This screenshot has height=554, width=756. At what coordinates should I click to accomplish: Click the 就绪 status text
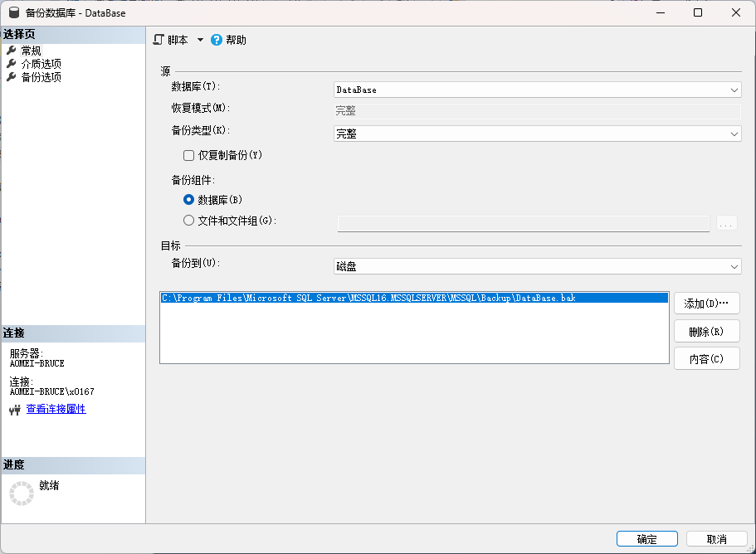(49, 485)
